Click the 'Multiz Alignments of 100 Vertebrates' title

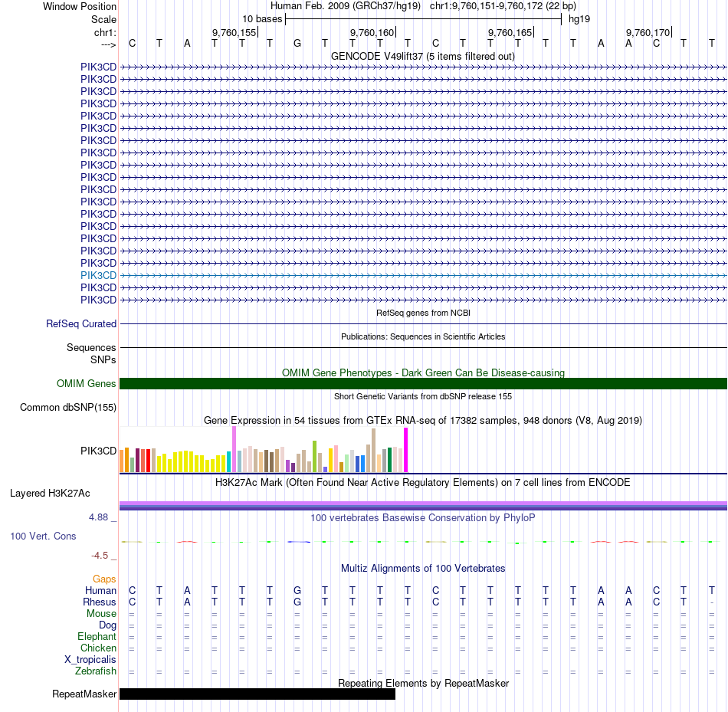(x=423, y=568)
